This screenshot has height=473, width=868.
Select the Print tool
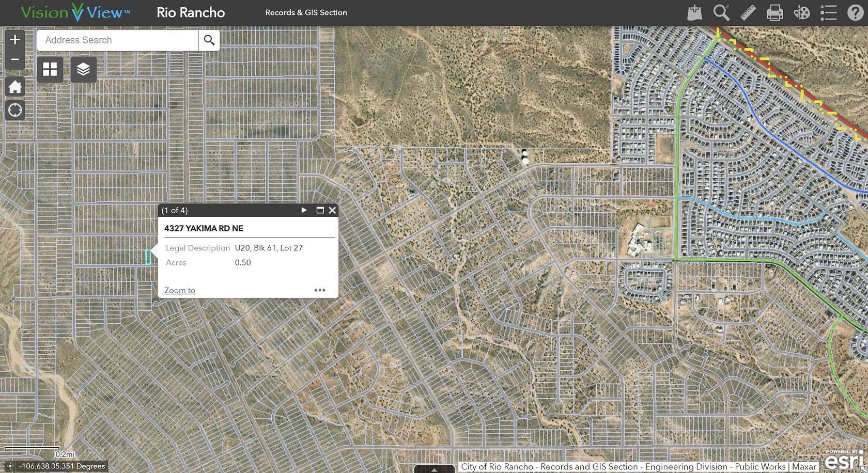774,12
